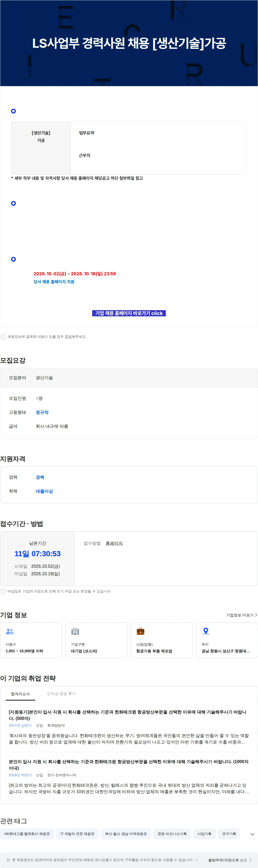This screenshot has height=868, width=258.
Task: Click the 정규직 employment type link
Action: (x=42, y=412)
